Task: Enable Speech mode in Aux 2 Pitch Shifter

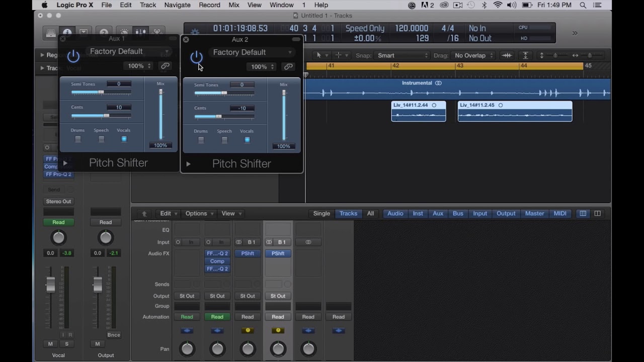Action: tap(224, 140)
